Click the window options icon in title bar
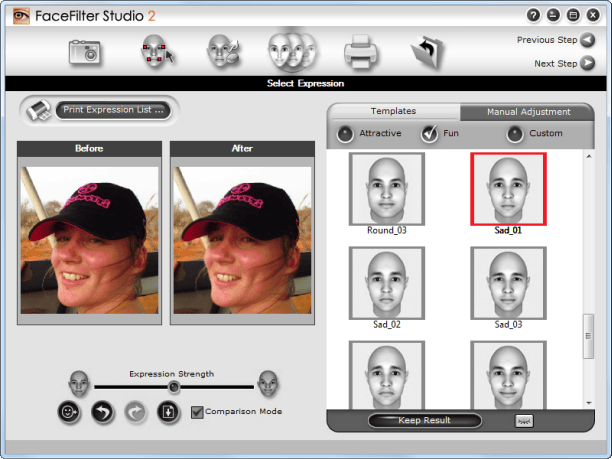Viewport: 612px width, 459px height. pyautogui.click(x=573, y=15)
